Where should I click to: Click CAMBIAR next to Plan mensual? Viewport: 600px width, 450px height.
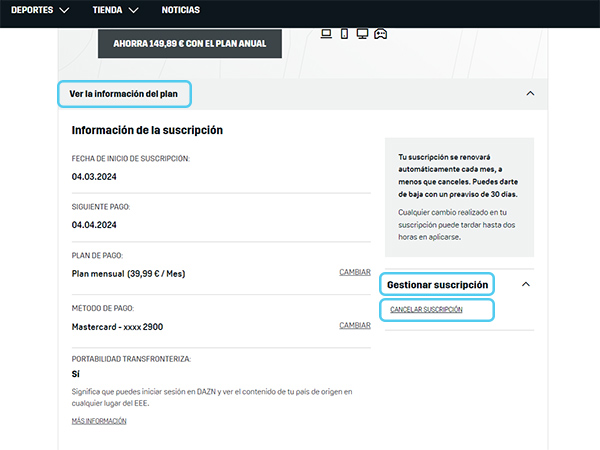(355, 272)
